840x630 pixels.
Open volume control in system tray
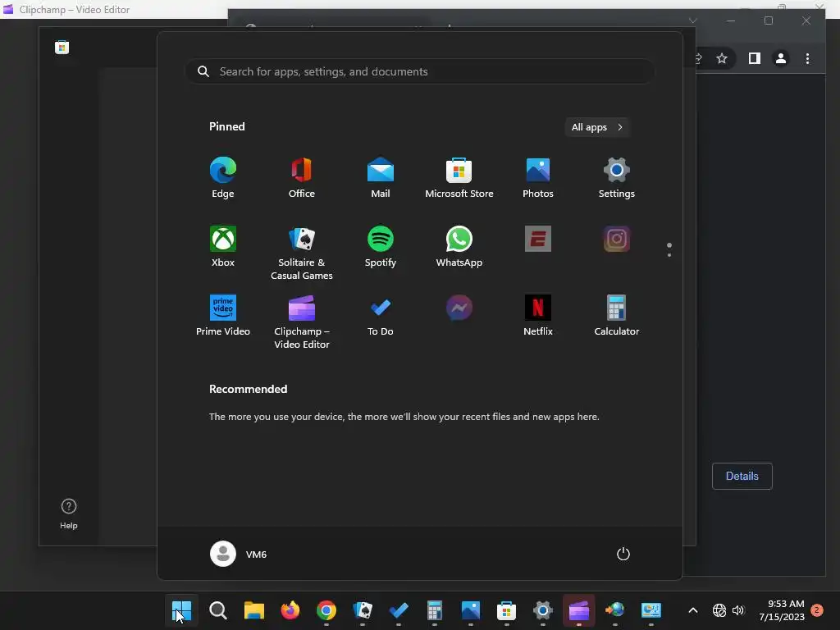pyautogui.click(x=738, y=610)
